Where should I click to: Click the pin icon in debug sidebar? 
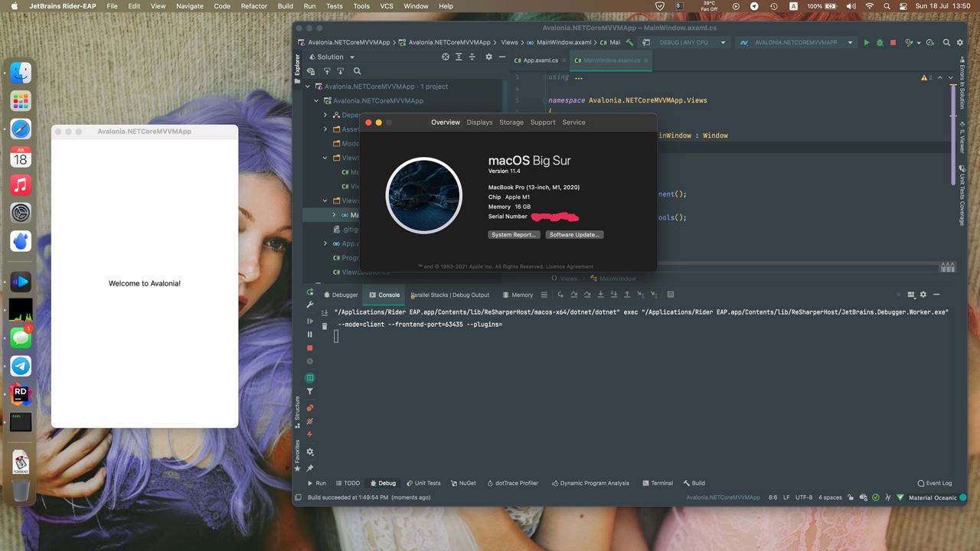(x=310, y=468)
